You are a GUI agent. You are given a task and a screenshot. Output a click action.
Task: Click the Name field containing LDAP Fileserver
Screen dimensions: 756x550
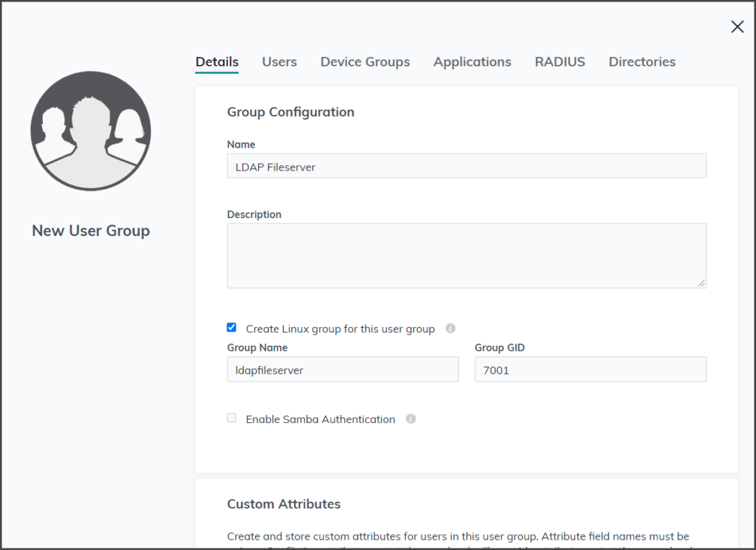[466, 165]
